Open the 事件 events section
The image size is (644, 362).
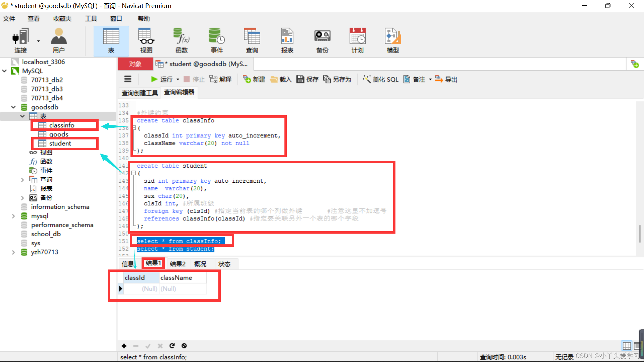click(217, 41)
